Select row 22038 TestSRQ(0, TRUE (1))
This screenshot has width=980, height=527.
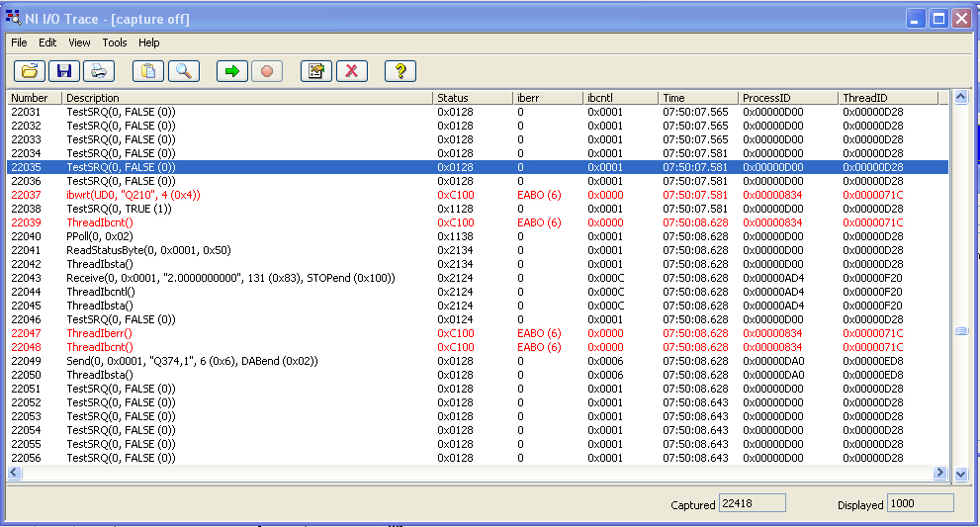coord(478,209)
